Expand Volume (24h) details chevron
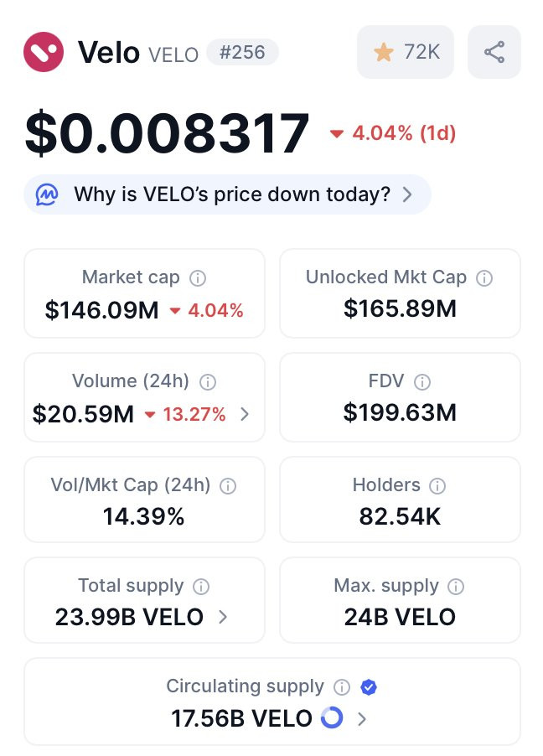 pyautogui.click(x=245, y=414)
